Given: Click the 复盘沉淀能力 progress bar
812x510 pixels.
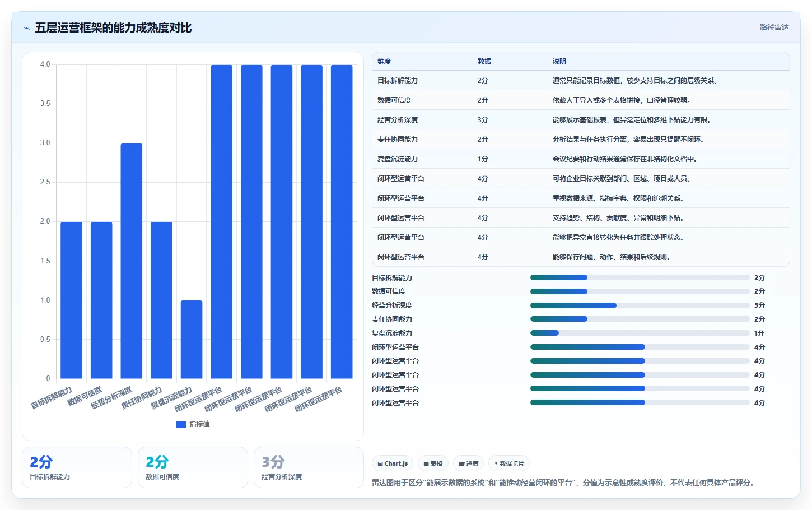Looking at the screenshot, I should point(640,333).
